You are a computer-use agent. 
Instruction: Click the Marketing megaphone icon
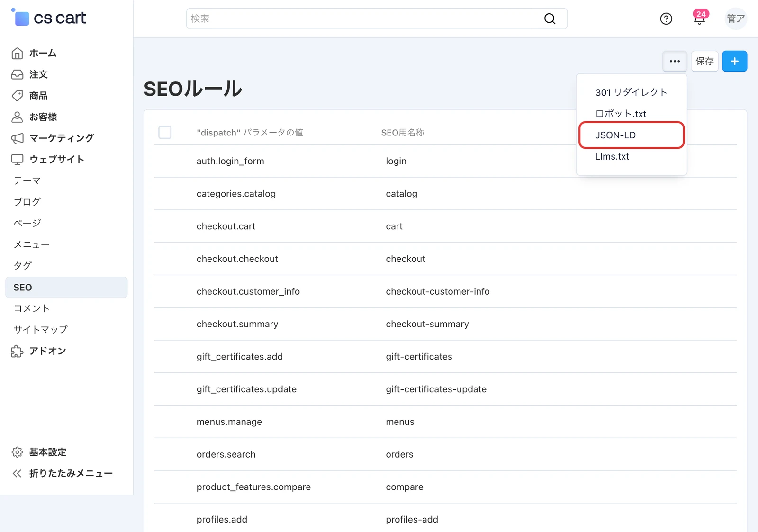[17, 138]
